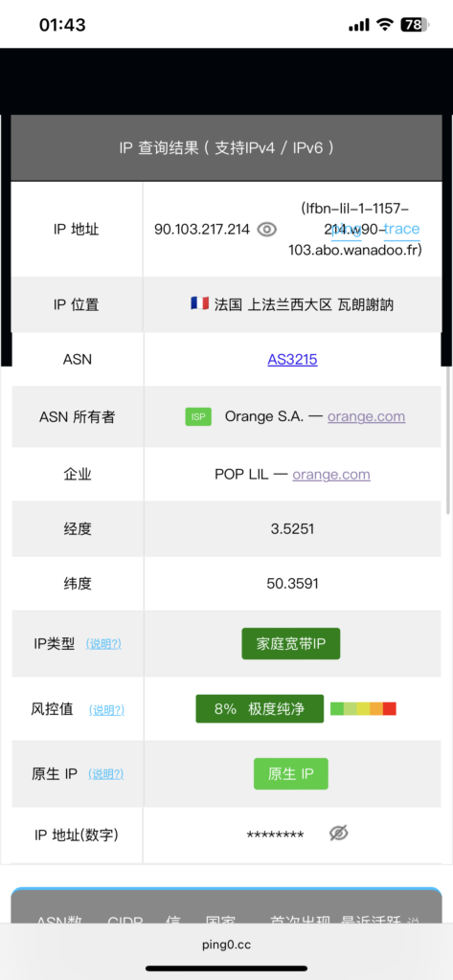Screen dimensions: 453x980
Task: Tap the cellular signal bars icon
Action: (x=359, y=25)
